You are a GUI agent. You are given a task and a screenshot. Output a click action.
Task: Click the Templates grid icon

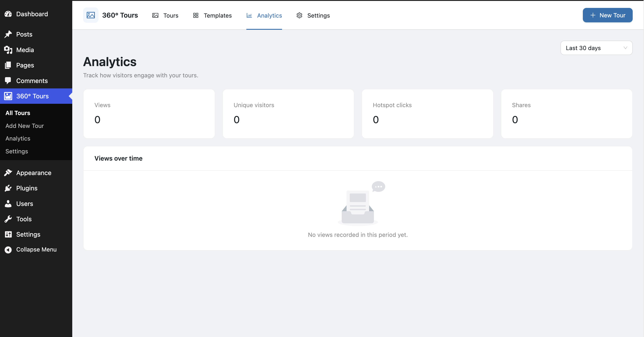196,16
